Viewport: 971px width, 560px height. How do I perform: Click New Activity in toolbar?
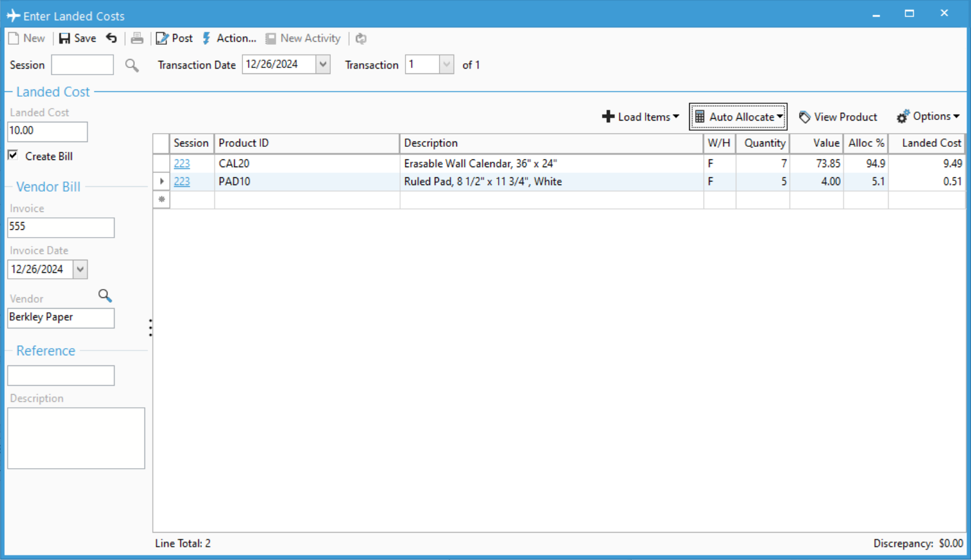click(303, 38)
